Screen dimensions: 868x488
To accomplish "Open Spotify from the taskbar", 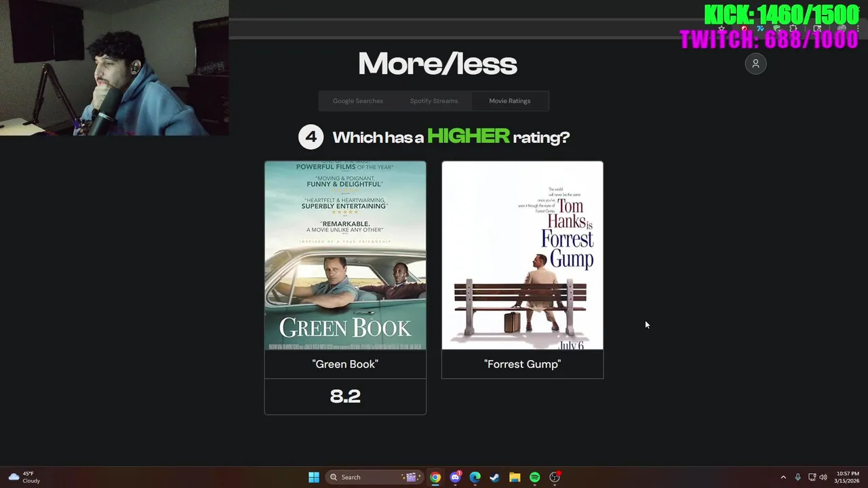I will [x=534, y=477].
